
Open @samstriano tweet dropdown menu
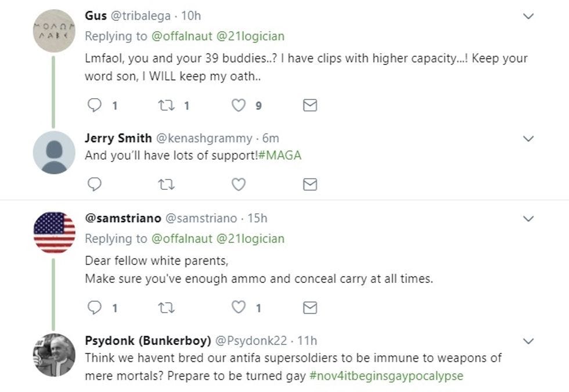(x=528, y=219)
